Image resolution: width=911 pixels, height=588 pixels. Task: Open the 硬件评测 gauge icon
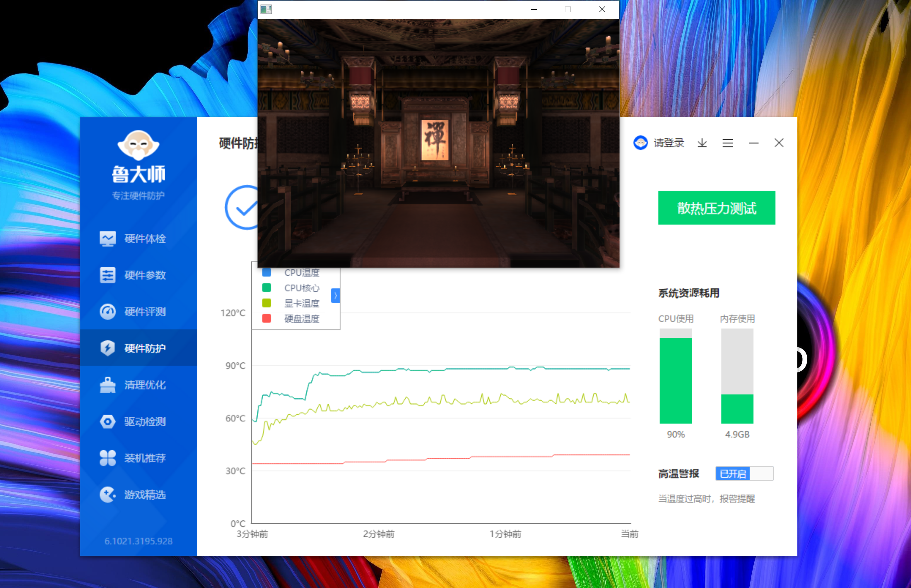(108, 312)
